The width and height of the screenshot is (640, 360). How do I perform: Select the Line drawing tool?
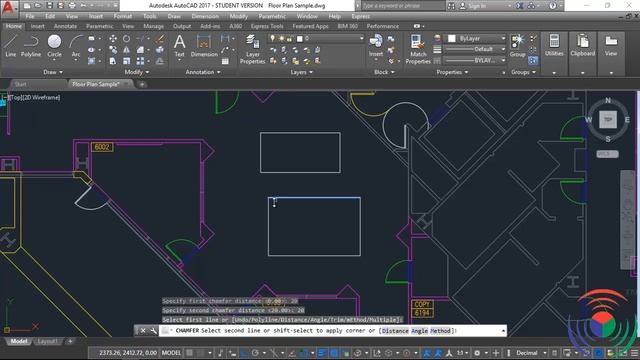pos(10,45)
